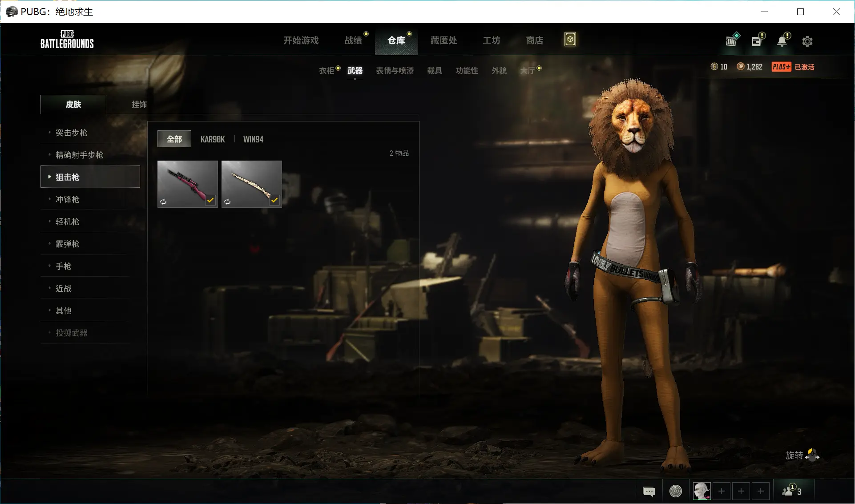Switch to the 挂饰 tab
This screenshot has width=855, height=504.
(139, 104)
